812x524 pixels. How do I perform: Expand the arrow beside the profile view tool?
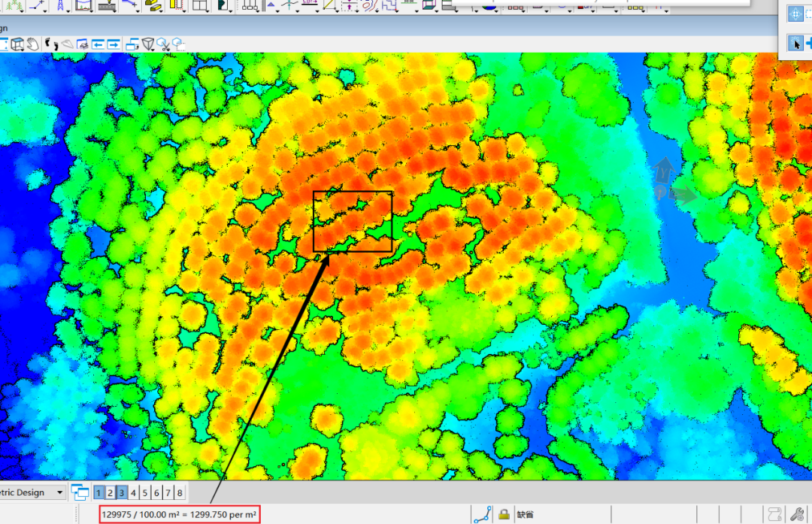pyautogui.click(x=91, y=11)
